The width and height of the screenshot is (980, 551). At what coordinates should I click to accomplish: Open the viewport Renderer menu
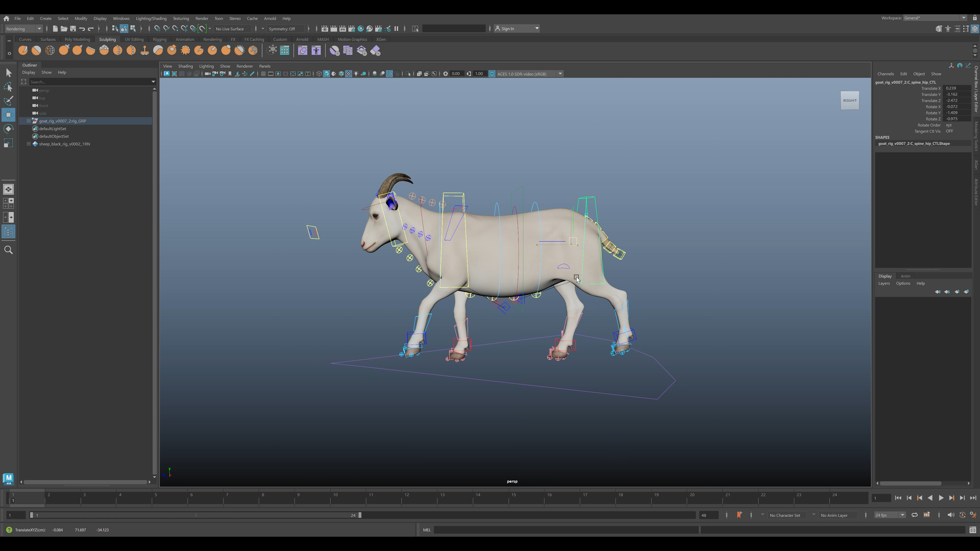pyautogui.click(x=244, y=66)
